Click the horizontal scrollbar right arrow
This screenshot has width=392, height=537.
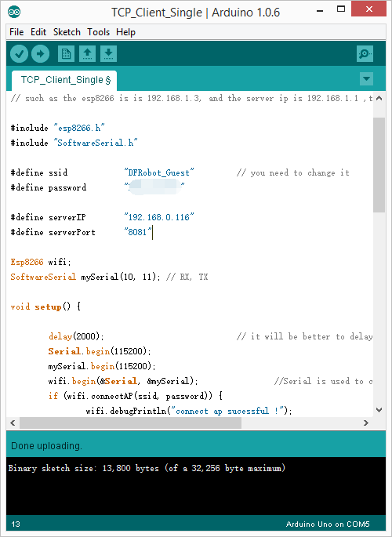pyautogui.click(x=366, y=423)
